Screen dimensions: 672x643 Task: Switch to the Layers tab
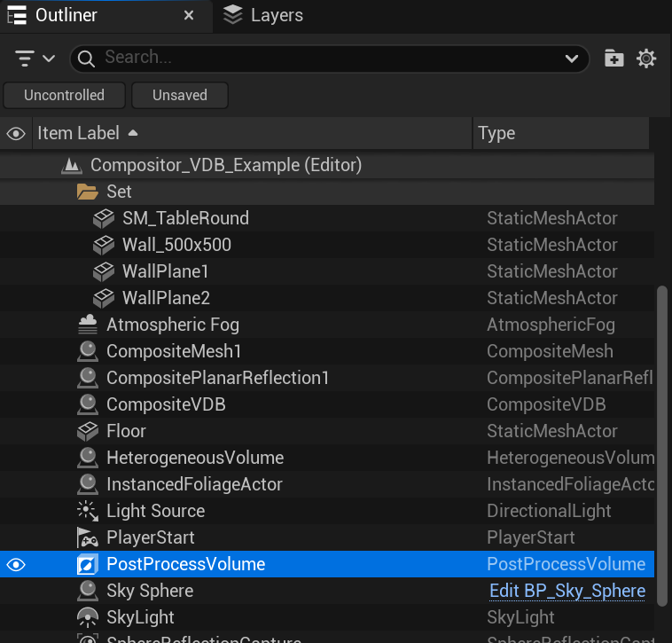[263, 15]
